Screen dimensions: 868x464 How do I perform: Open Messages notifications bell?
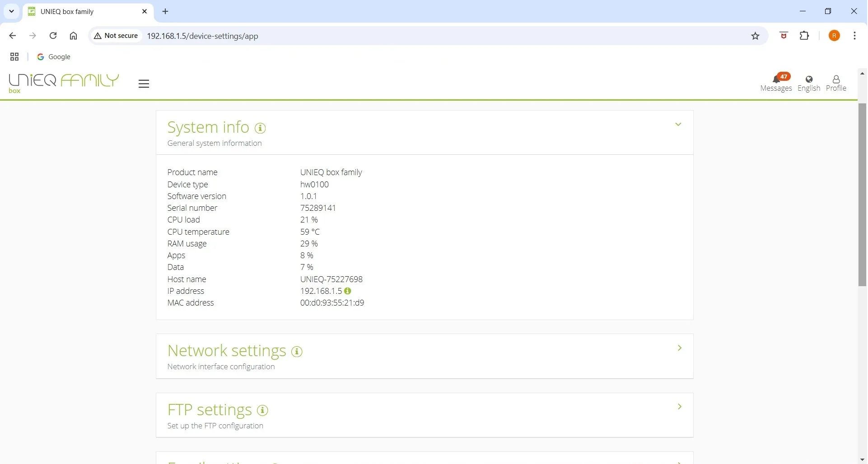[777, 83]
